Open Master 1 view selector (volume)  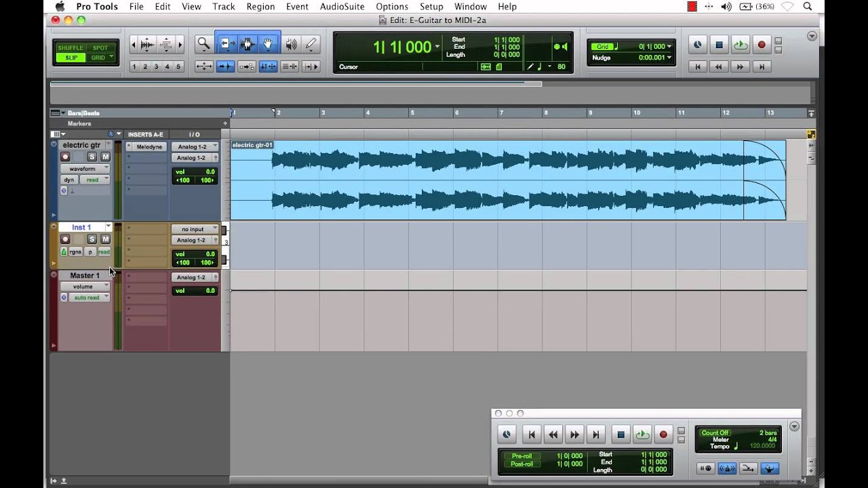85,287
